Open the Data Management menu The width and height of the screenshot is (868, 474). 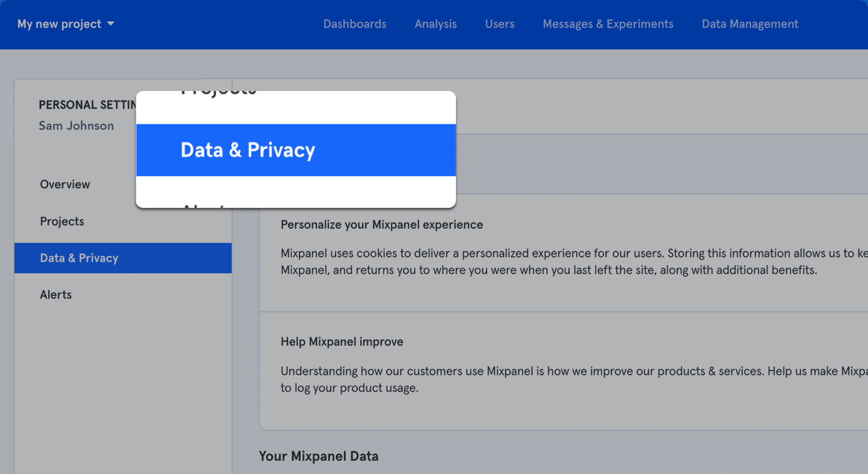click(750, 24)
